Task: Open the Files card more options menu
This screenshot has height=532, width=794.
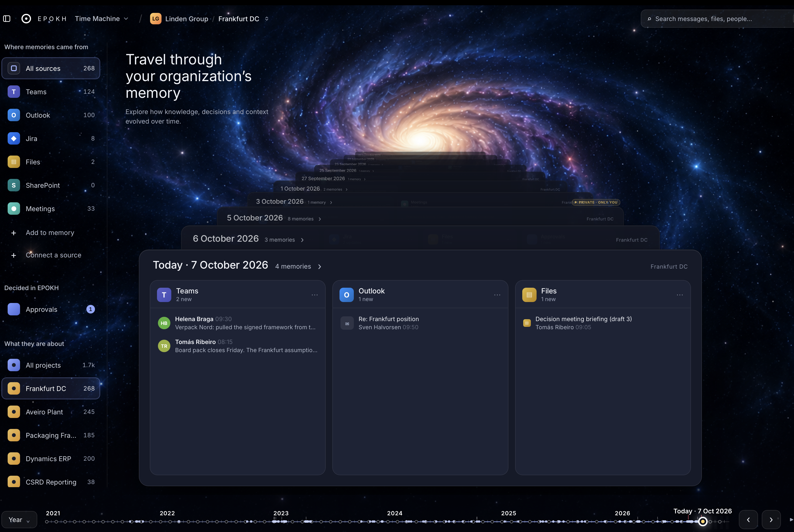Action: coord(680,295)
